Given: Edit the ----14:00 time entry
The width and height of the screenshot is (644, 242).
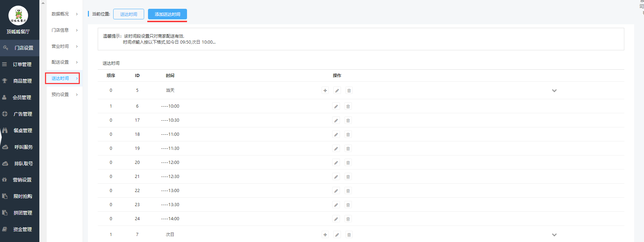Looking at the screenshot, I should point(336,219).
